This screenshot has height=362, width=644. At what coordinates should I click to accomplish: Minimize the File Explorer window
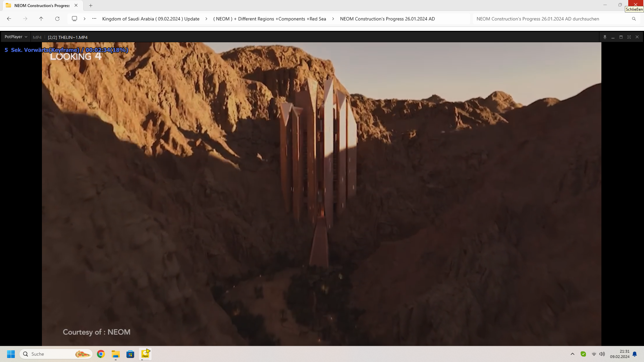pyautogui.click(x=605, y=5)
